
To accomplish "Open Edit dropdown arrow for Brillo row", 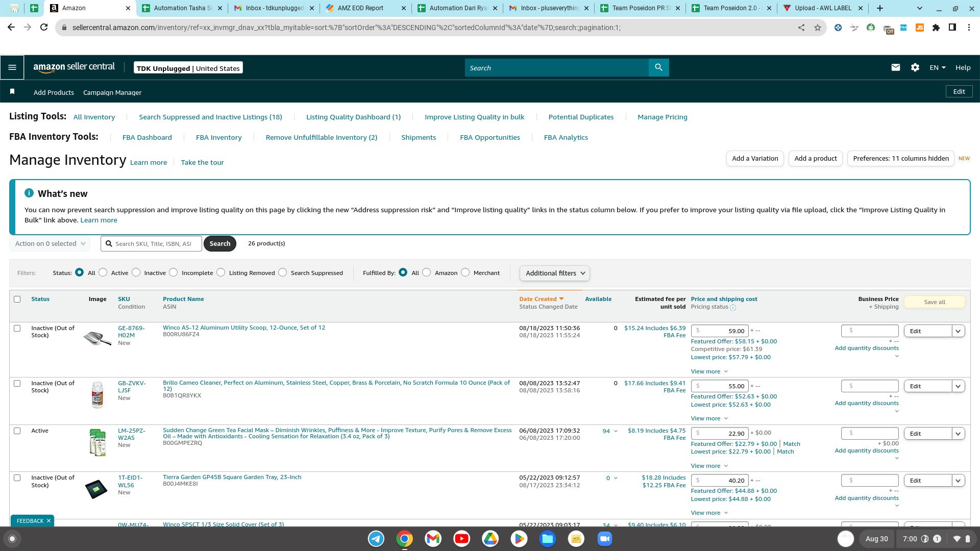I will click(958, 386).
